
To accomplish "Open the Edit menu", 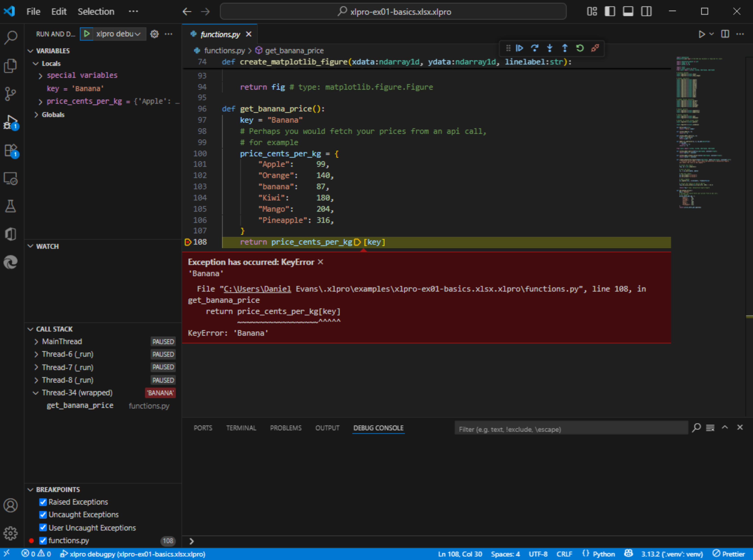I will [x=59, y=11].
